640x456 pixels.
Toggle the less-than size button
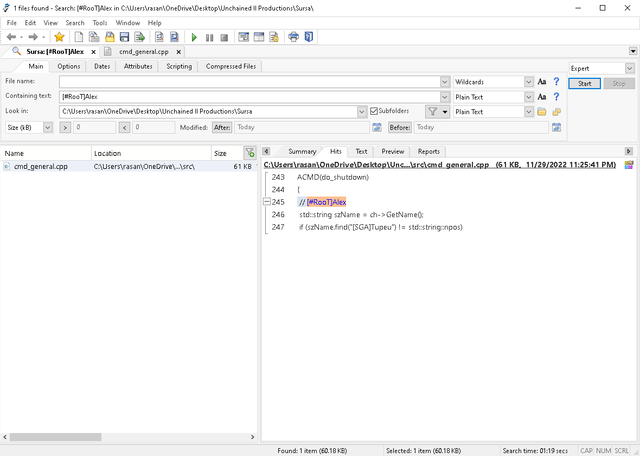point(124,128)
